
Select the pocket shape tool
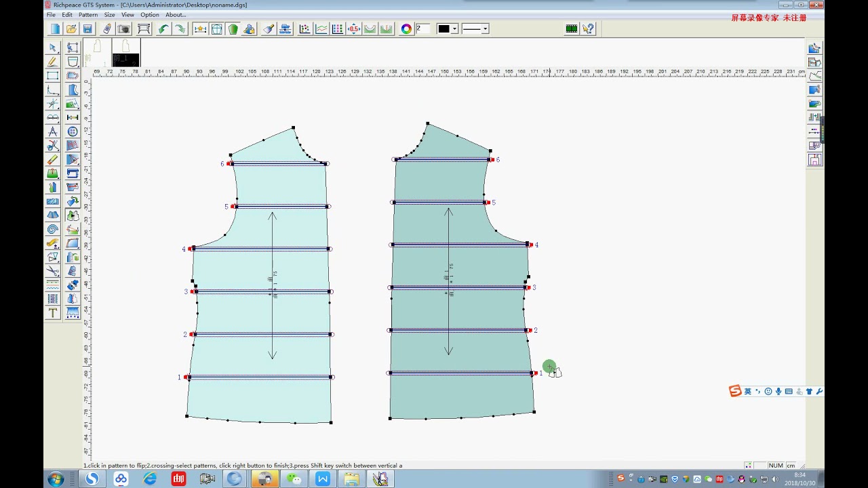[x=73, y=62]
